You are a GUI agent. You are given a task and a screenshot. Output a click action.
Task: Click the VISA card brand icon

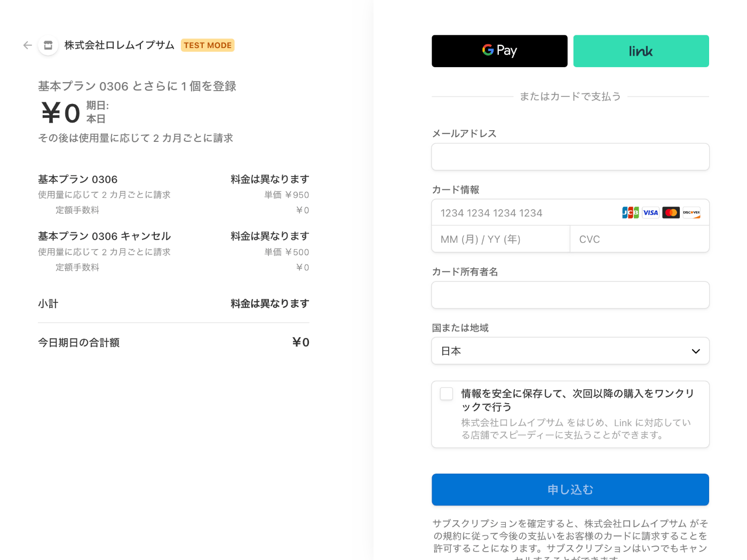click(650, 213)
